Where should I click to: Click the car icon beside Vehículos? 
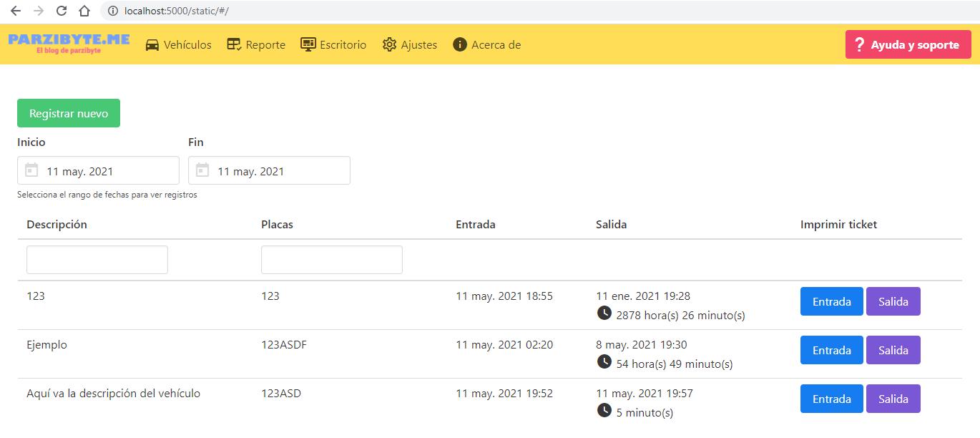click(x=152, y=44)
